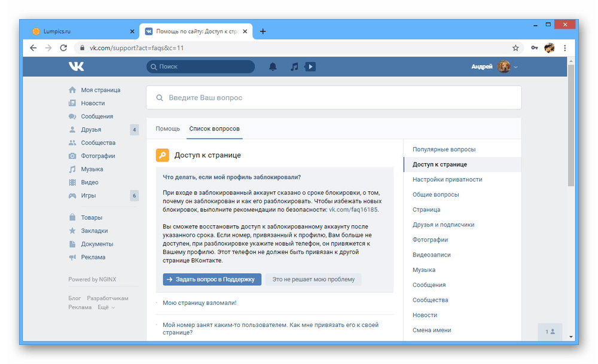Click the note icon beside Музыка
The height and width of the screenshot is (364, 598).
click(72, 169)
